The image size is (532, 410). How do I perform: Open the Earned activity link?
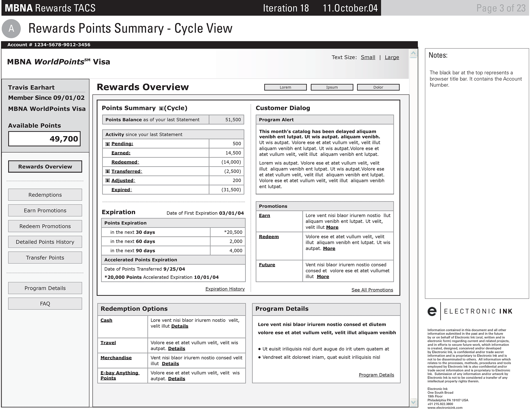coord(121,153)
